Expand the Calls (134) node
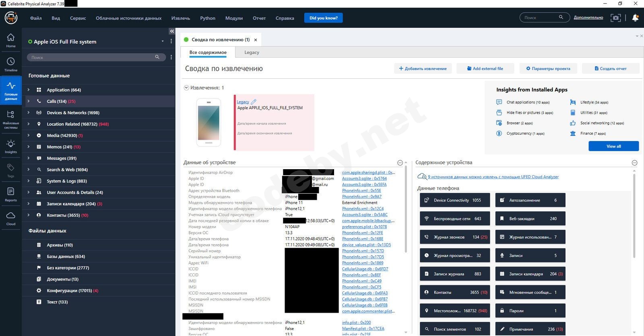Viewport: 644px width, 336px height. (29, 101)
